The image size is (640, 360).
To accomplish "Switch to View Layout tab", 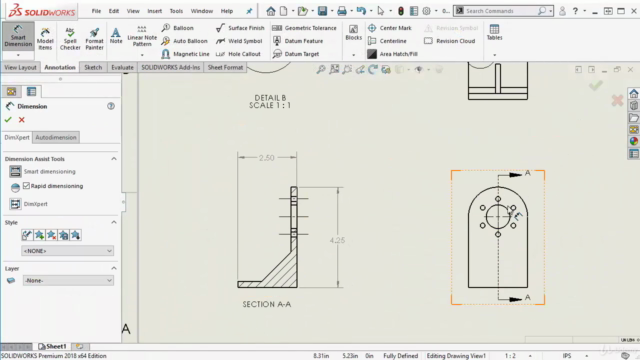I will pos(20,67).
